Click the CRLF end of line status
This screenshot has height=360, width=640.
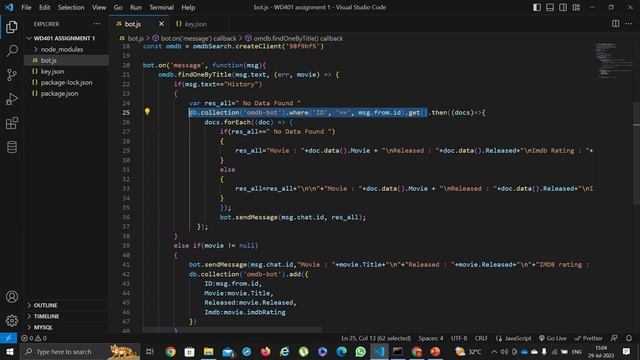coord(481,338)
